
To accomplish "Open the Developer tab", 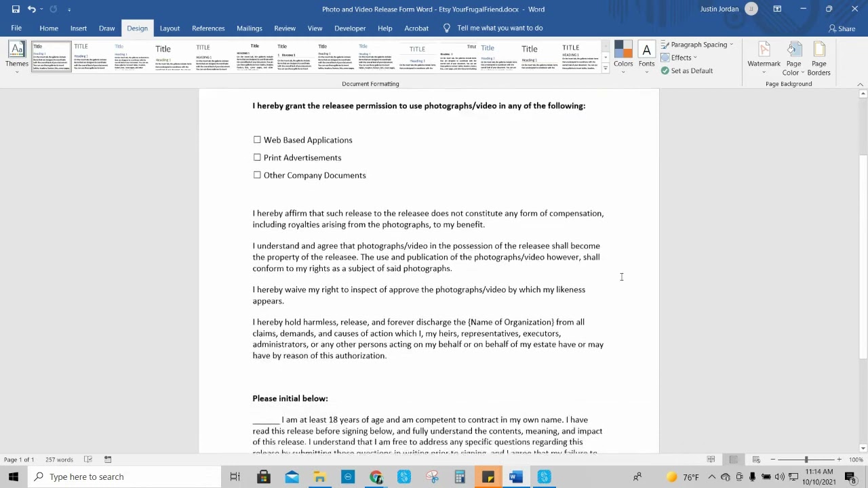I will (350, 28).
